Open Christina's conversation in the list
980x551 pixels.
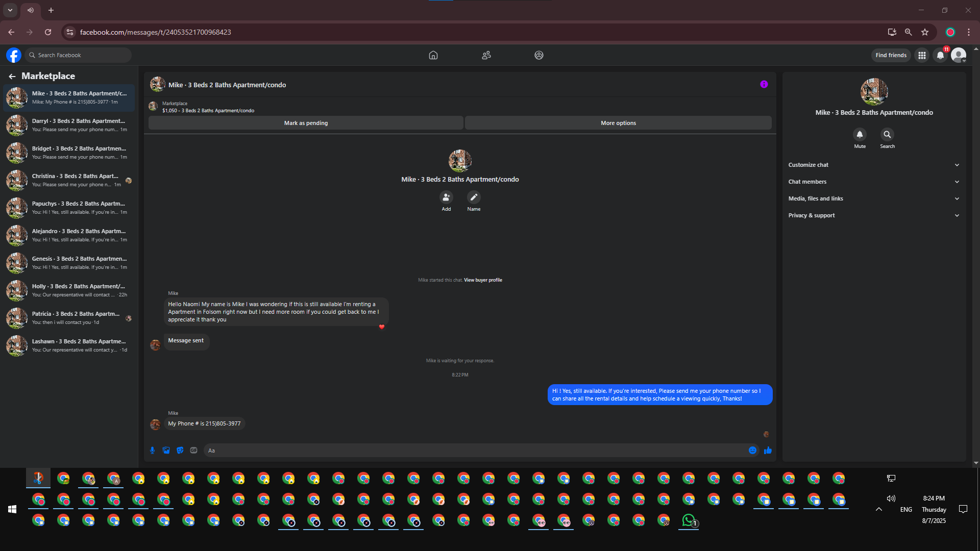coord(69,180)
